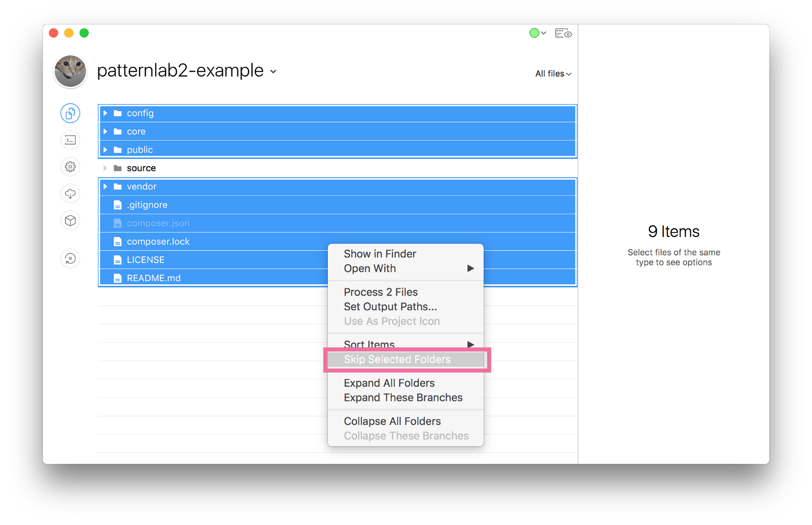Open the Packages pane with the cube icon
The height and width of the screenshot is (525, 812).
70,220
